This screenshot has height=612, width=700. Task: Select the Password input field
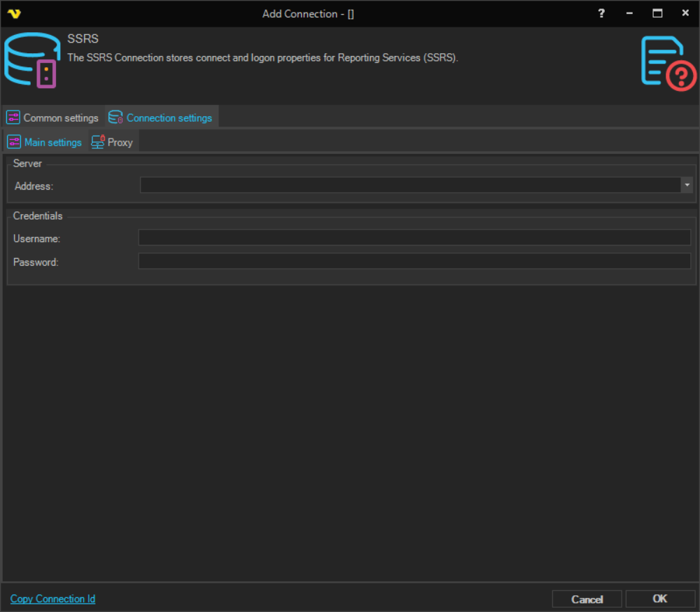[414, 262]
